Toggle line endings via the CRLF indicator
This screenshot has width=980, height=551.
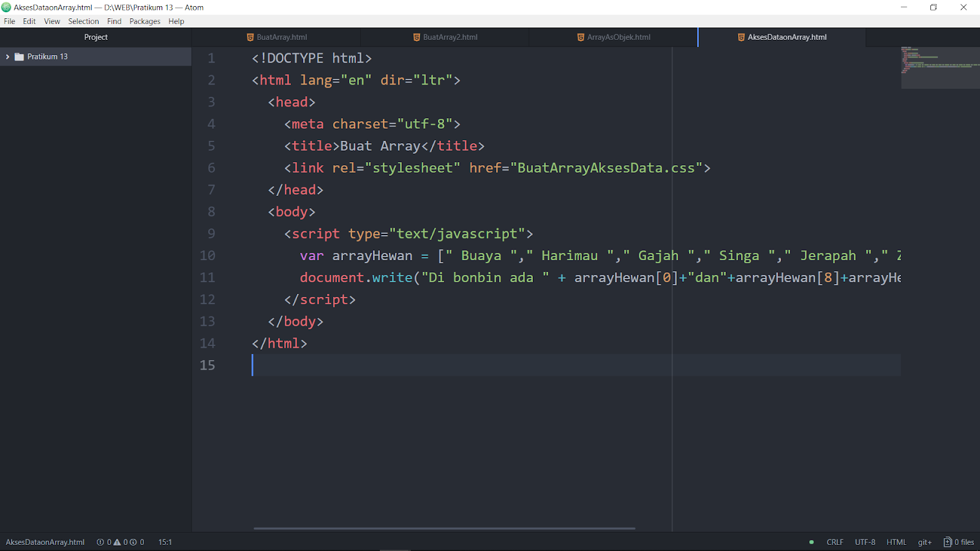pyautogui.click(x=834, y=542)
